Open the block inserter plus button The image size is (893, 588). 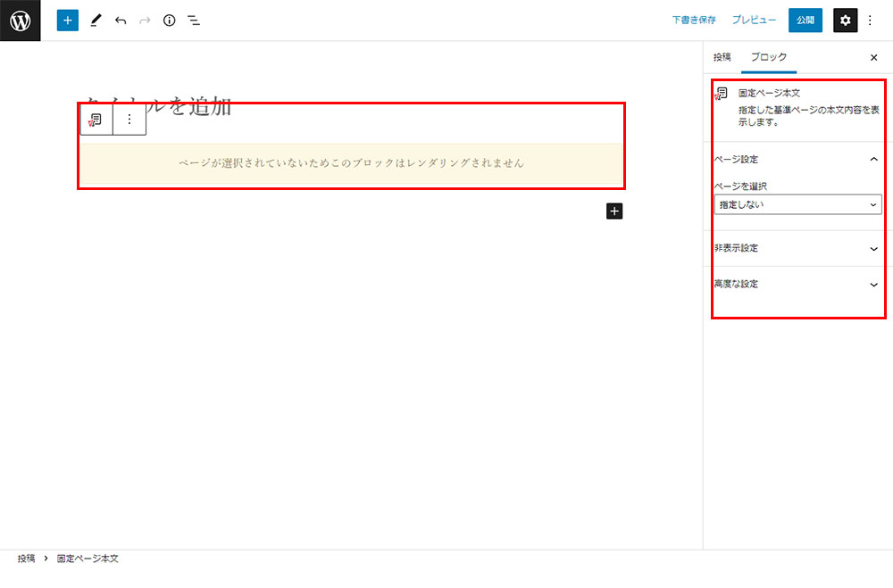68,21
